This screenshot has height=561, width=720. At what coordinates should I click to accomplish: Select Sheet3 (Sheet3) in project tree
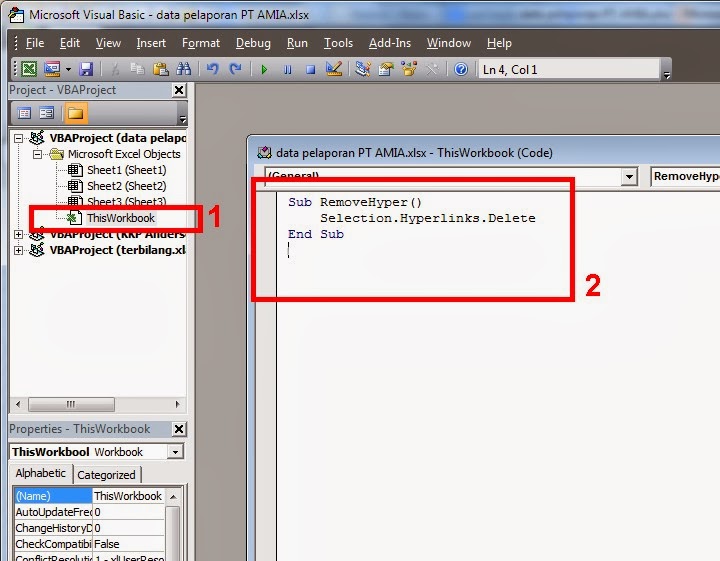click(x=127, y=202)
